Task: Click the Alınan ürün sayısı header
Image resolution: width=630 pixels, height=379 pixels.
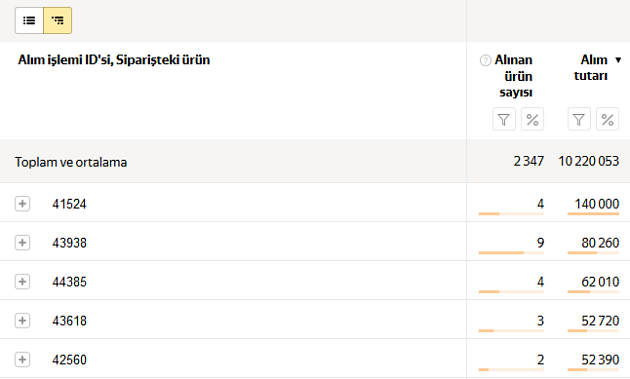Action: point(513,76)
